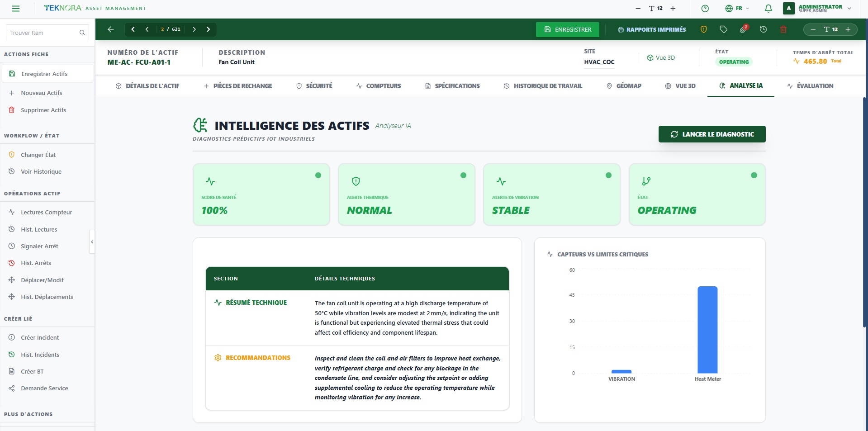The image size is (868, 431).
Task: Click the search magnifier icon
Action: pos(82,33)
